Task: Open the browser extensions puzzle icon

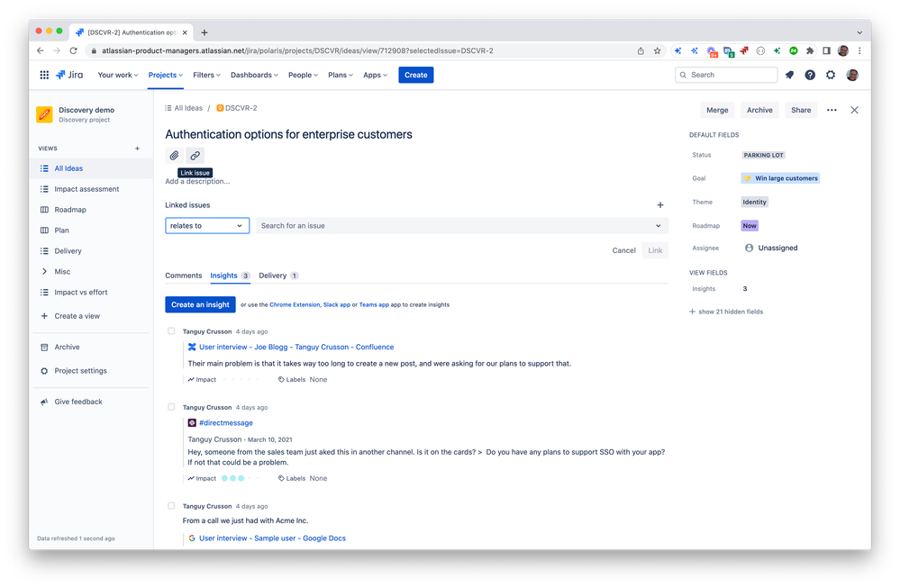Action: click(x=810, y=50)
